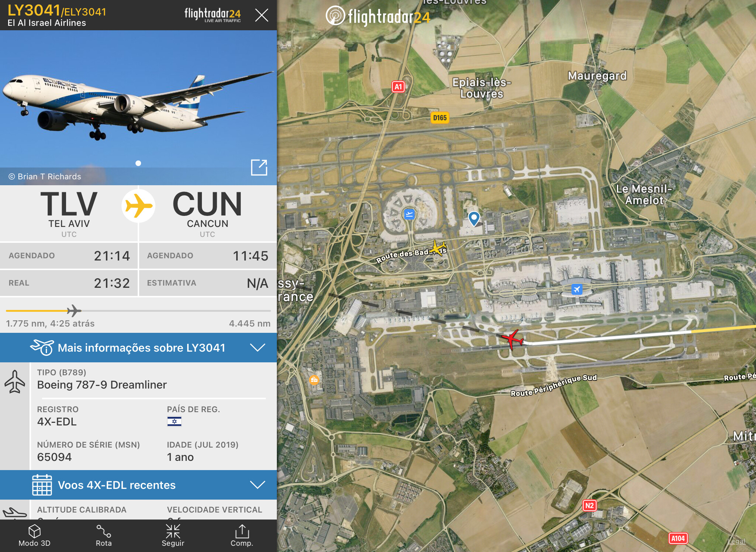The image size is (756, 552).
Task: Expand Mais informações sobre LY3041
Action: pos(138,348)
